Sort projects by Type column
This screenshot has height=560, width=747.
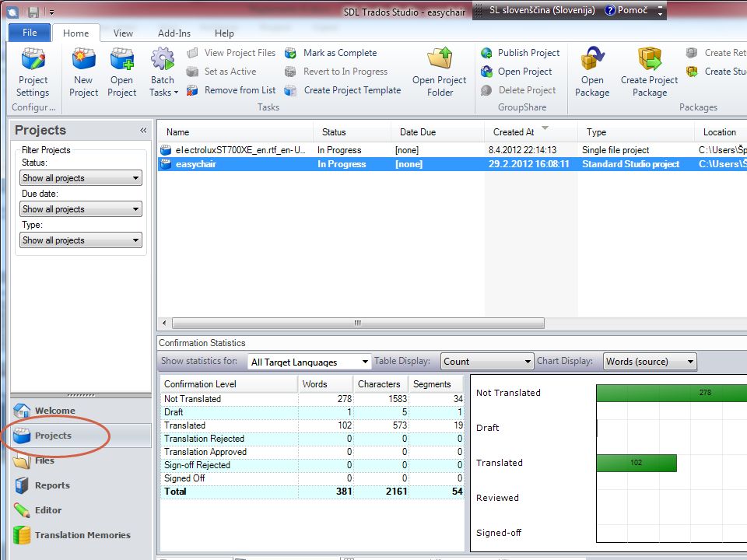tap(636, 132)
